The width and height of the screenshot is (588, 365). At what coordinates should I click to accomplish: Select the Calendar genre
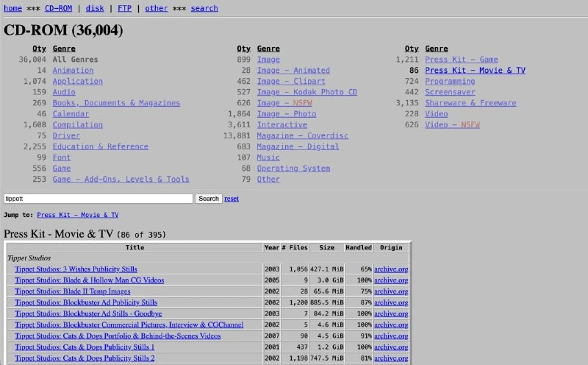click(71, 114)
